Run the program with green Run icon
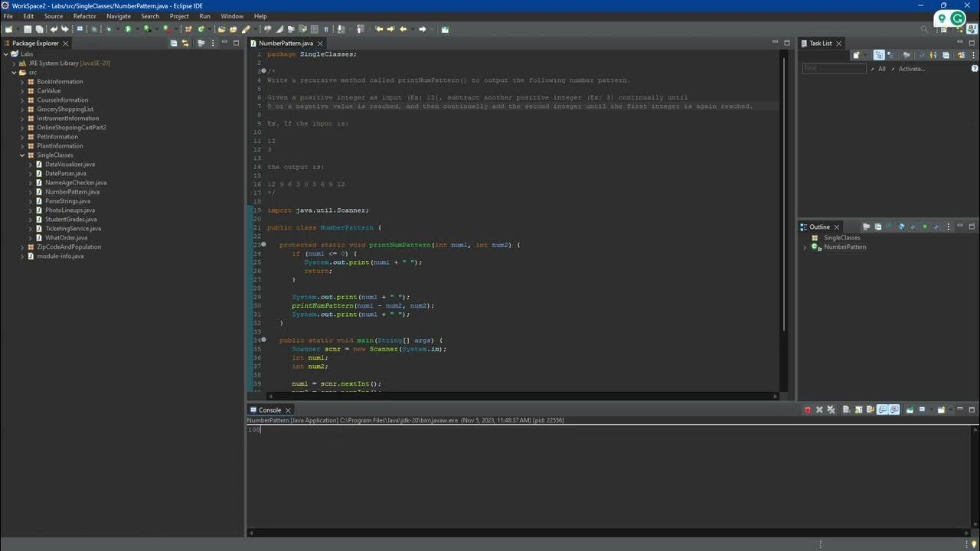Viewport: 980px width, 551px height. tap(128, 29)
